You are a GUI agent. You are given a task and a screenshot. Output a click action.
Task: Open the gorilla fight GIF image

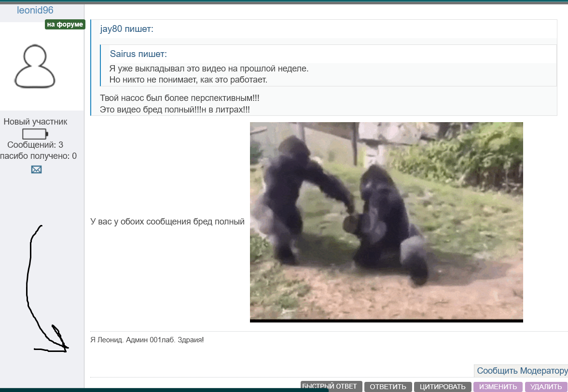pyautogui.click(x=386, y=222)
